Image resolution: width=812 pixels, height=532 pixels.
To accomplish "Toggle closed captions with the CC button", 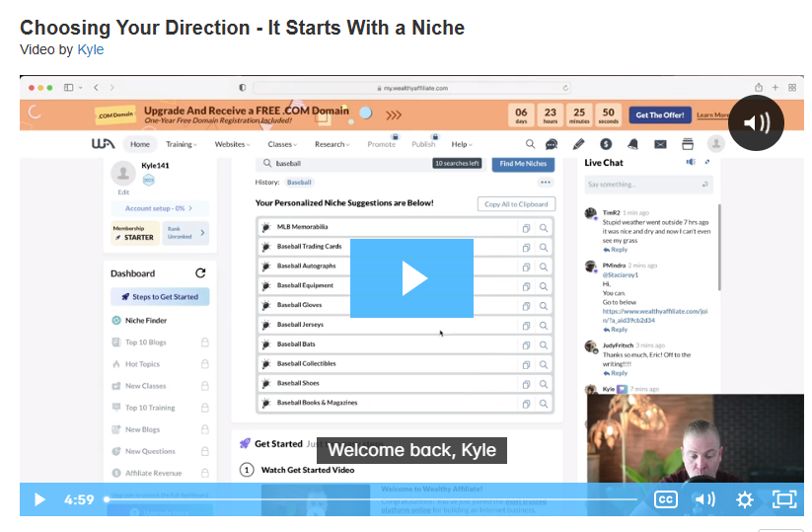I will coord(665,499).
